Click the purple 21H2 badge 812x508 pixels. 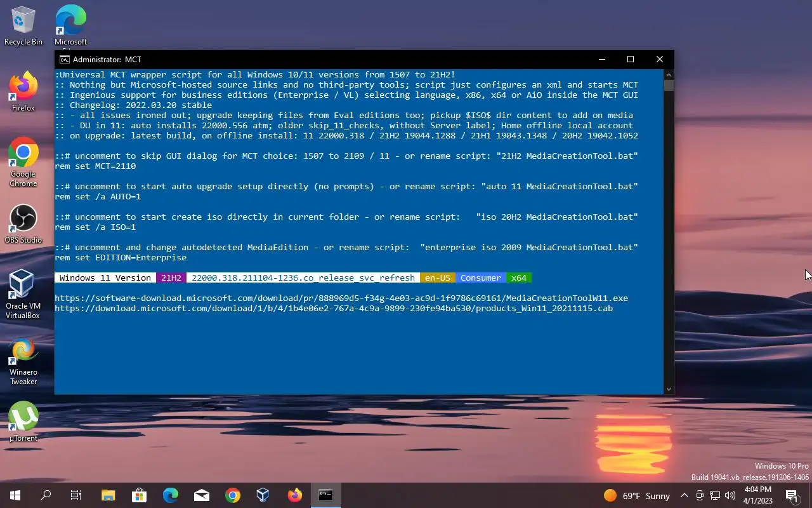click(171, 277)
